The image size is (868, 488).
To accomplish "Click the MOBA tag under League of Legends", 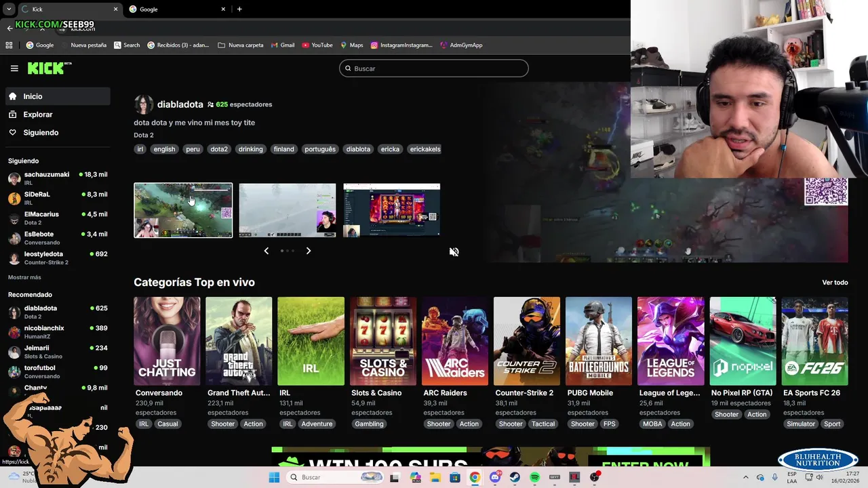I will pos(652,424).
